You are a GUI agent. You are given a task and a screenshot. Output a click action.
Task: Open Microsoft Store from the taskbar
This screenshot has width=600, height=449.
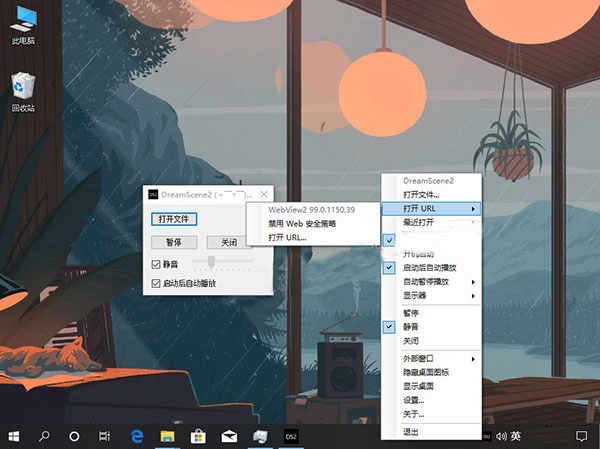[198, 436]
